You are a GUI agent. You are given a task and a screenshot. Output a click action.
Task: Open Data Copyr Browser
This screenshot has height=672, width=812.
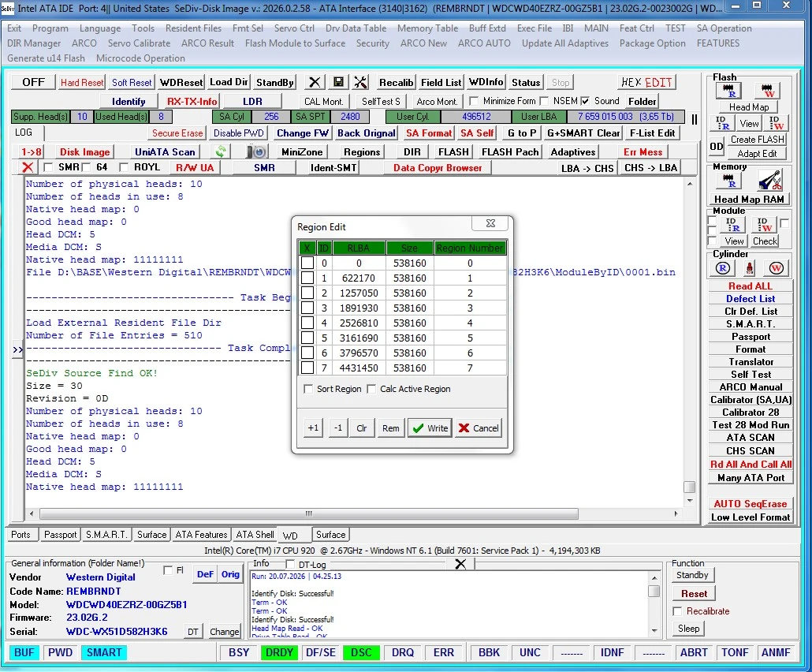click(x=437, y=168)
